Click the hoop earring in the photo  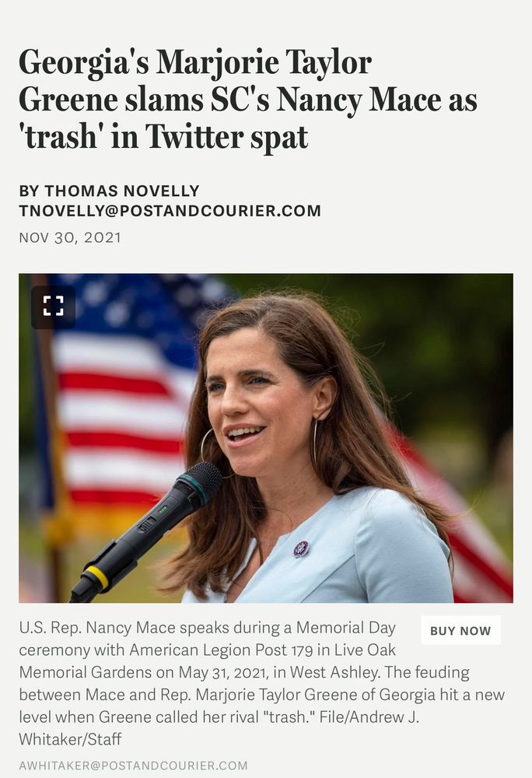315,442
